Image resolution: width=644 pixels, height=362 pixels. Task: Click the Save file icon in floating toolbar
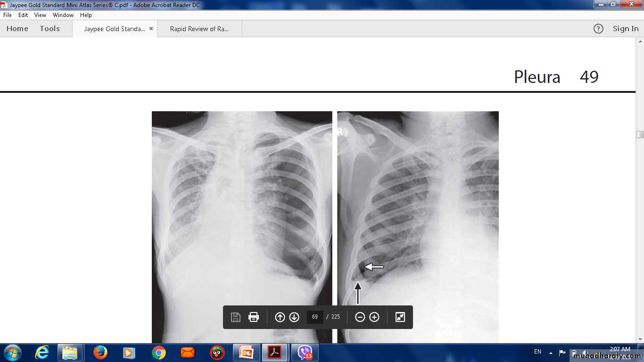click(x=236, y=317)
